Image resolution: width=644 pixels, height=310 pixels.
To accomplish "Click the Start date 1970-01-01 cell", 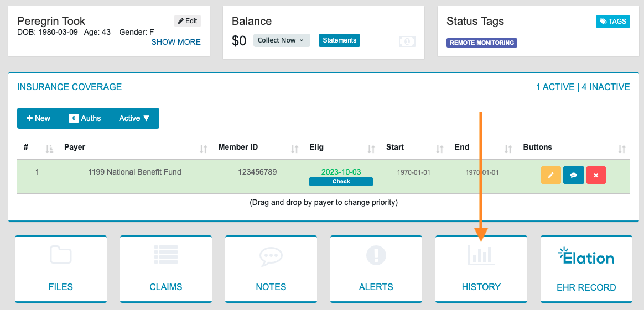I will click(414, 172).
